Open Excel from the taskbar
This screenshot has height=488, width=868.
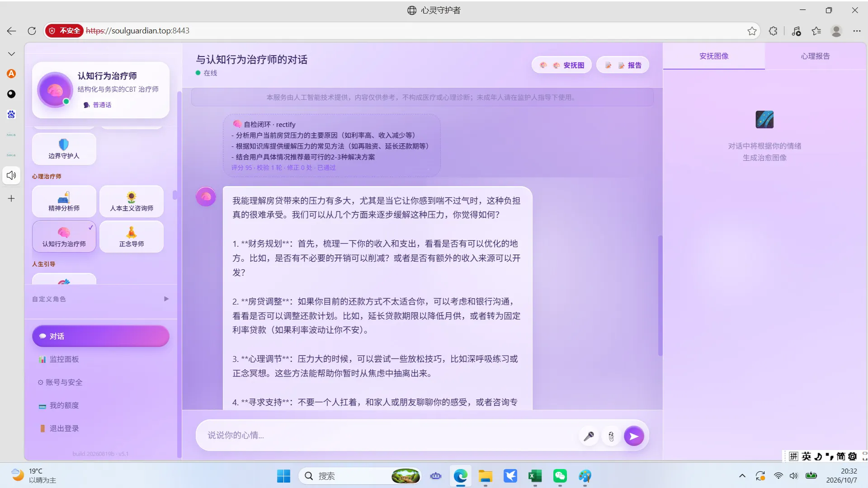(x=535, y=476)
